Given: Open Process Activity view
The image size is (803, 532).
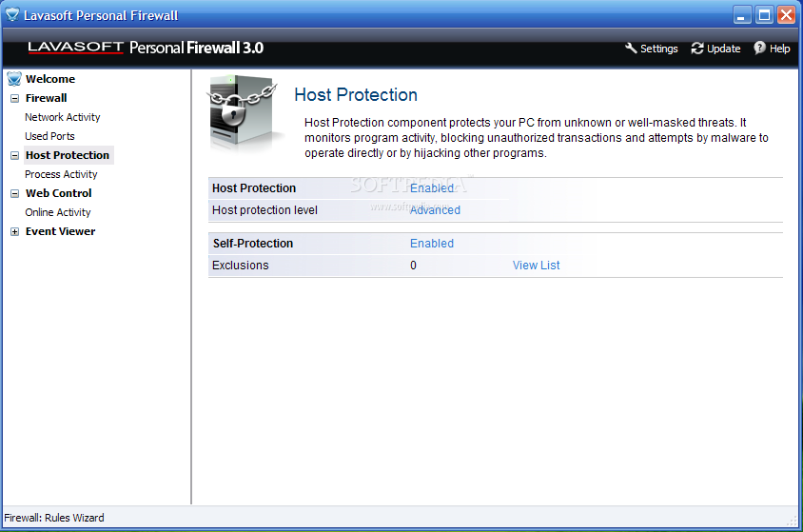Looking at the screenshot, I should click(x=61, y=174).
